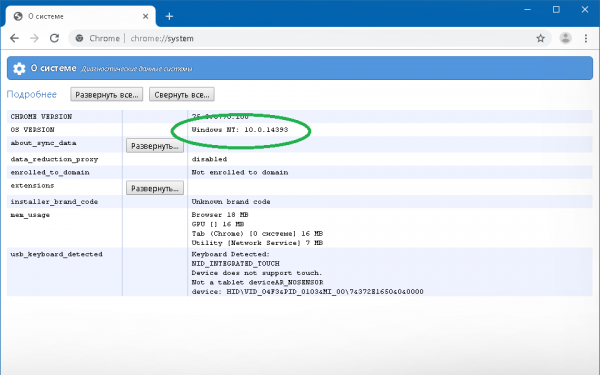Click the Chrome site info icon in address bar
This screenshot has height=375, width=600.
pyautogui.click(x=79, y=38)
